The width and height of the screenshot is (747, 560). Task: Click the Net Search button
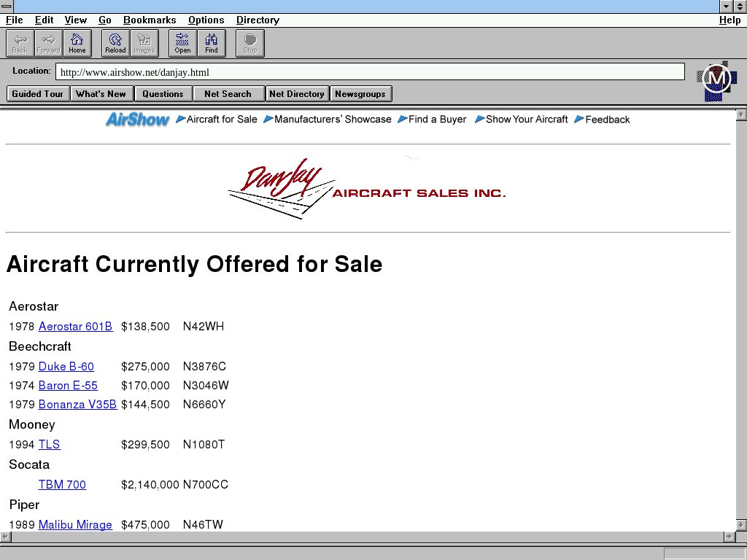coord(228,94)
